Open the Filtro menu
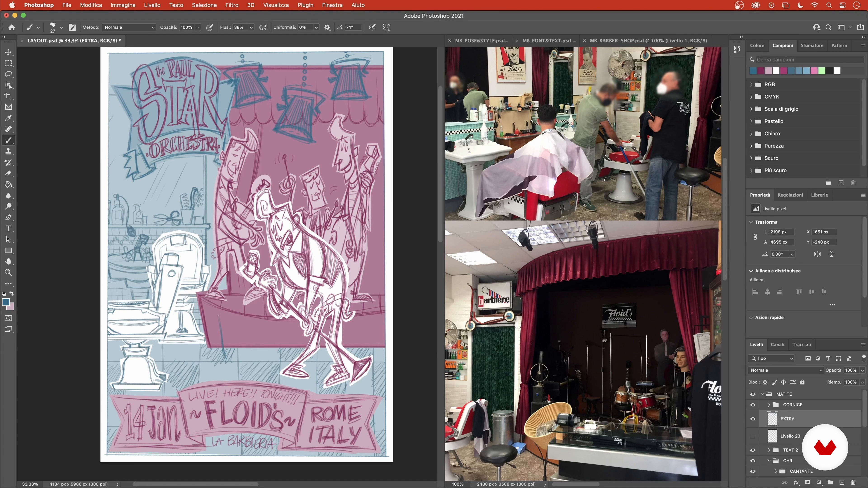Image resolution: width=868 pixels, height=488 pixels. (x=232, y=5)
